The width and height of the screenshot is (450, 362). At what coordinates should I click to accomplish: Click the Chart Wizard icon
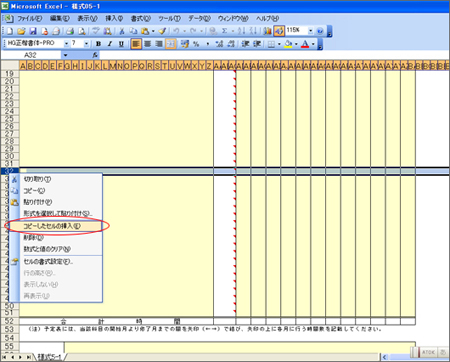coord(267,31)
